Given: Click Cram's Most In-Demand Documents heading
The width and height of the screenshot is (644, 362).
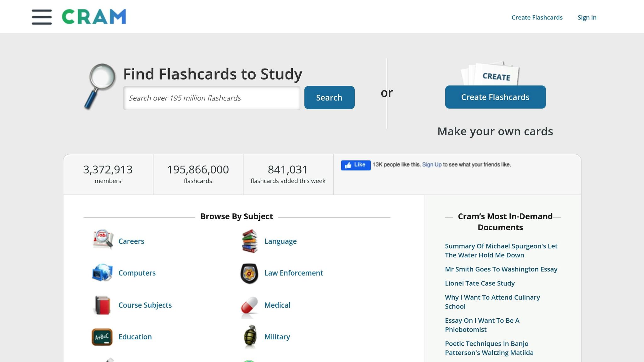Looking at the screenshot, I should pyautogui.click(x=505, y=222).
